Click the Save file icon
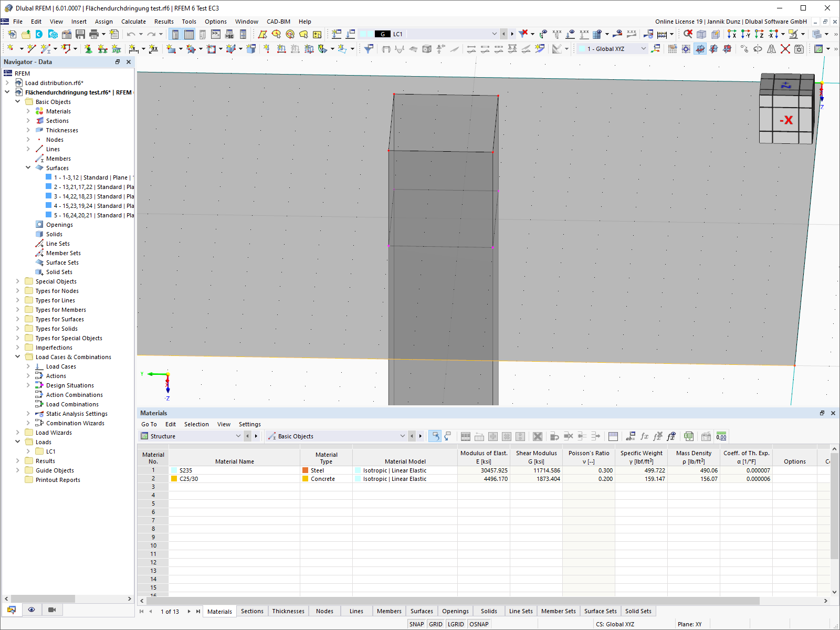This screenshot has height=630, width=840. tap(80, 34)
